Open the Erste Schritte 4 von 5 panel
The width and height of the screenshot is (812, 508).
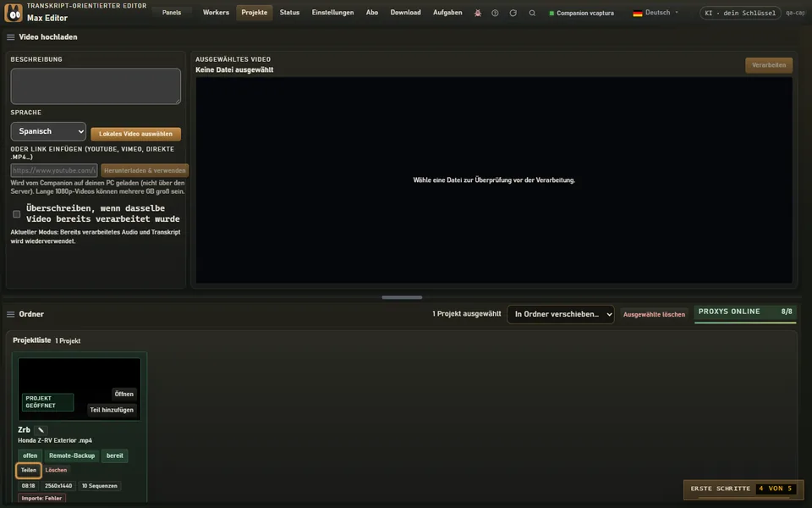pos(742,489)
